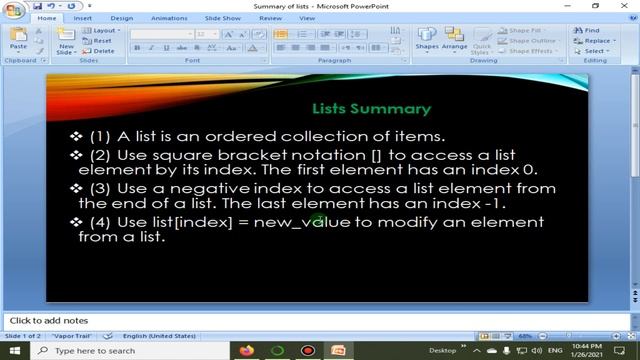This screenshot has width=640, height=360.
Task: Switch to the Slide Show tab
Action: click(222, 18)
